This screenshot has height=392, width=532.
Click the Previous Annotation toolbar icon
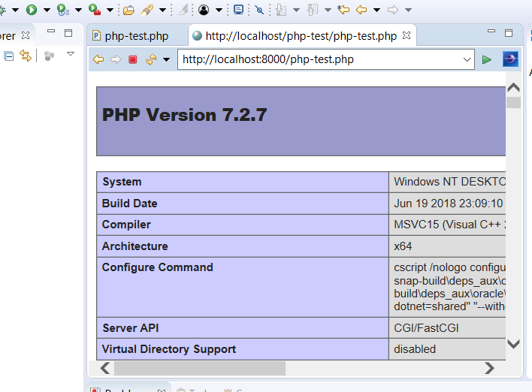[x=313, y=10]
